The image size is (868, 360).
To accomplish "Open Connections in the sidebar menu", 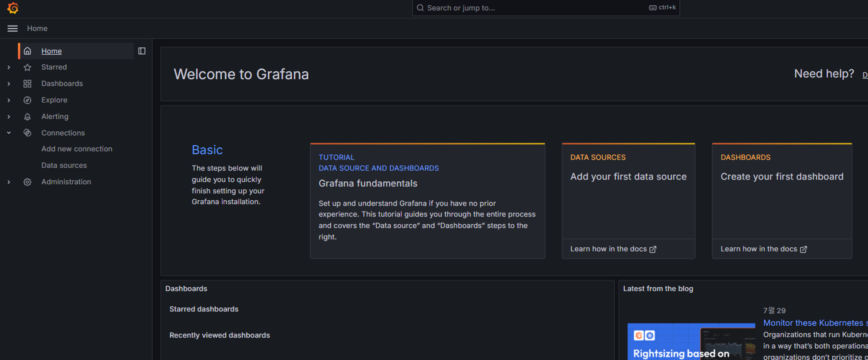I will pyautogui.click(x=63, y=133).
